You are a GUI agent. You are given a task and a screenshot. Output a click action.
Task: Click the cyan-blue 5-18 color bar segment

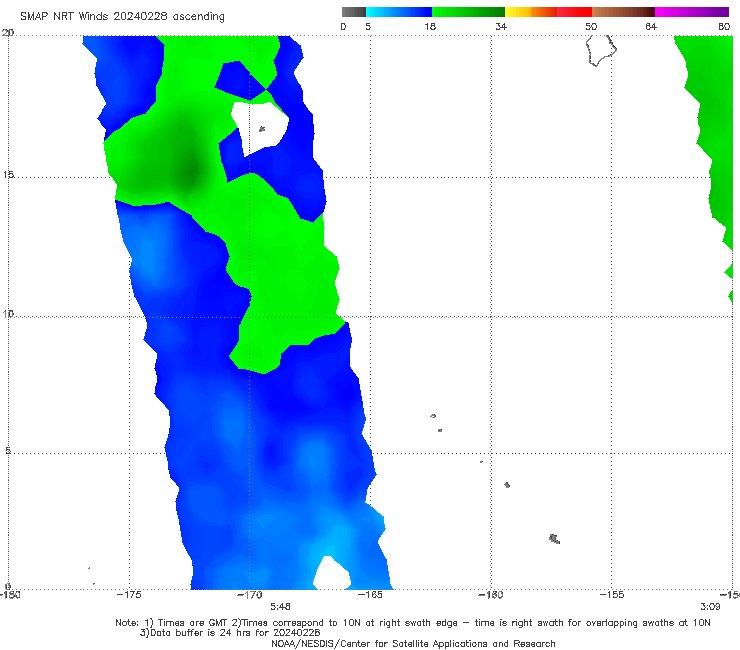[399, 12]
